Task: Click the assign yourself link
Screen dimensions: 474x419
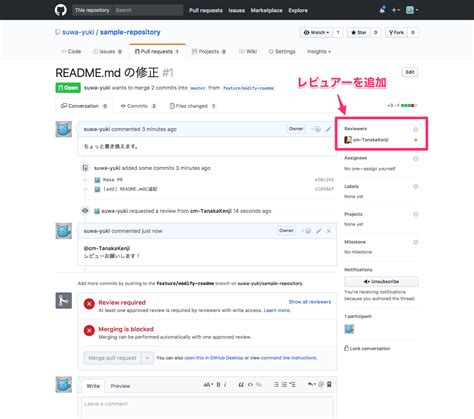Action: (x=380, y=169)
